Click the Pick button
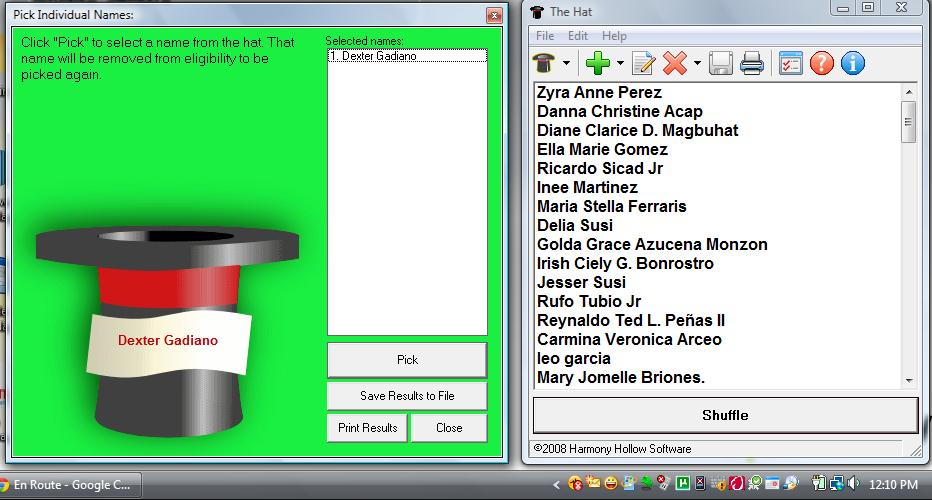The height and width of the screenshot is (500, 932). point(407,360)
